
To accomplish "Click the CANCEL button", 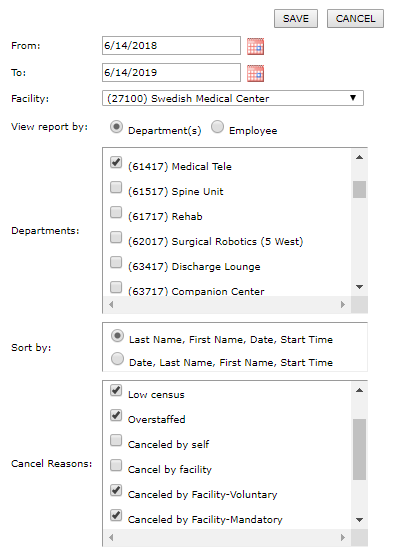I will click(355, 18).
